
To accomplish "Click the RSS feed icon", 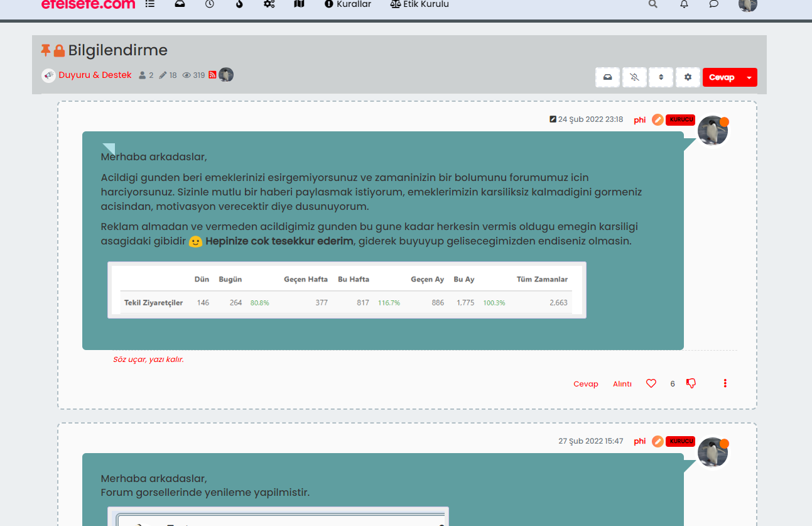I will [212, 75].
